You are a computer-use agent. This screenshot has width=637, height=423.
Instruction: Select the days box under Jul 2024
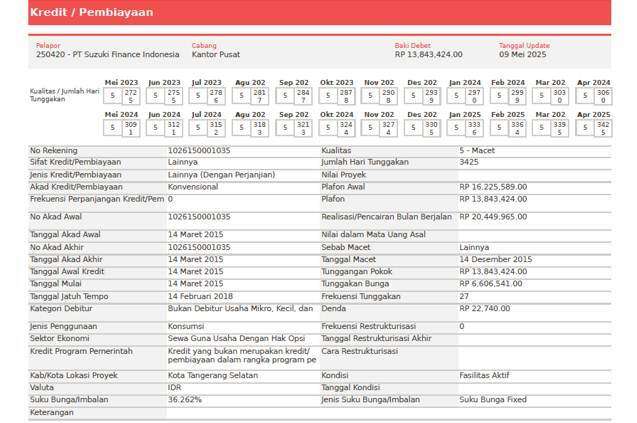(216, 128)
